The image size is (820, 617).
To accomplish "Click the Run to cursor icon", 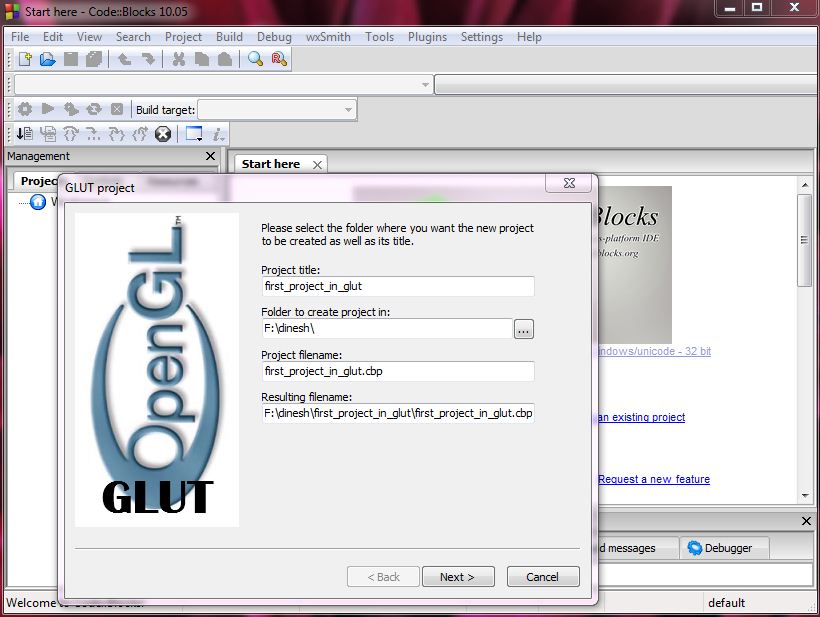I will 48,134.
